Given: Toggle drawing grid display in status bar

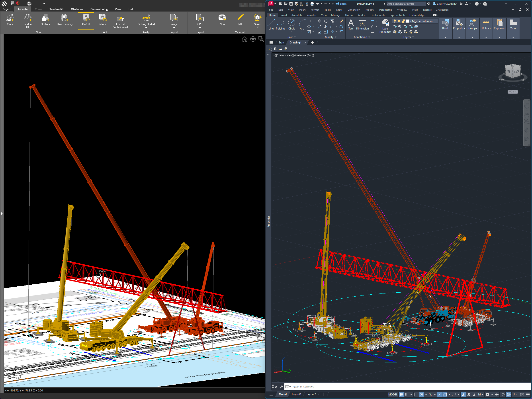Looking at the screenshot, I should (401, 394).
